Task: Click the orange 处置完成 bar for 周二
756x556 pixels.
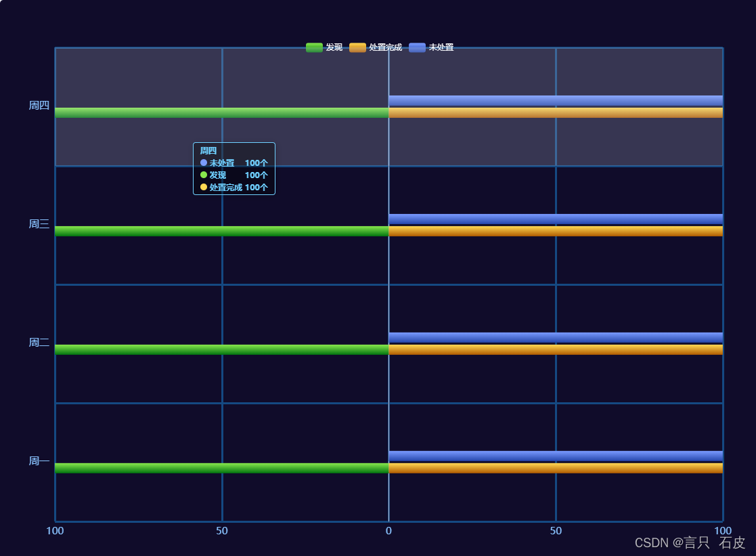Action: [x=556, y=349]
